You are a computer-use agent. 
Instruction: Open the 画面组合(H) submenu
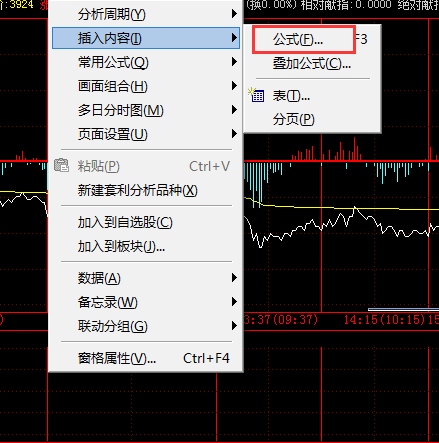146,86
